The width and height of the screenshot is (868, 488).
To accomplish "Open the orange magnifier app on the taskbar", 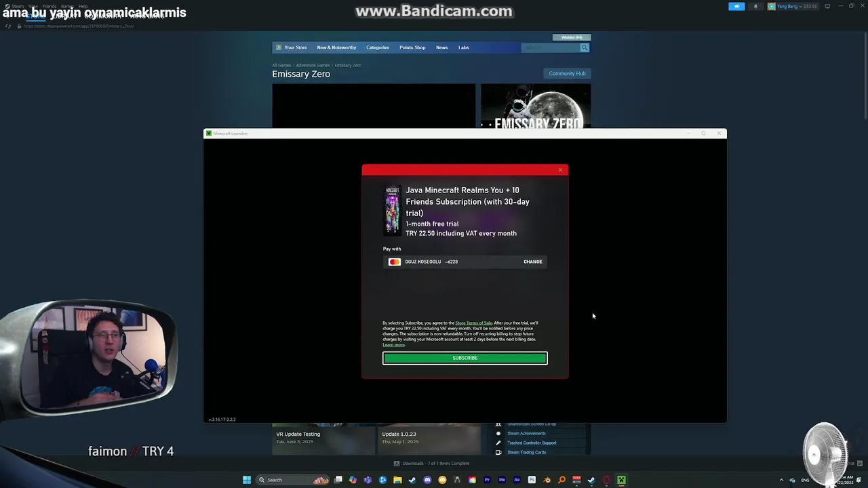I will click(561, 480).
